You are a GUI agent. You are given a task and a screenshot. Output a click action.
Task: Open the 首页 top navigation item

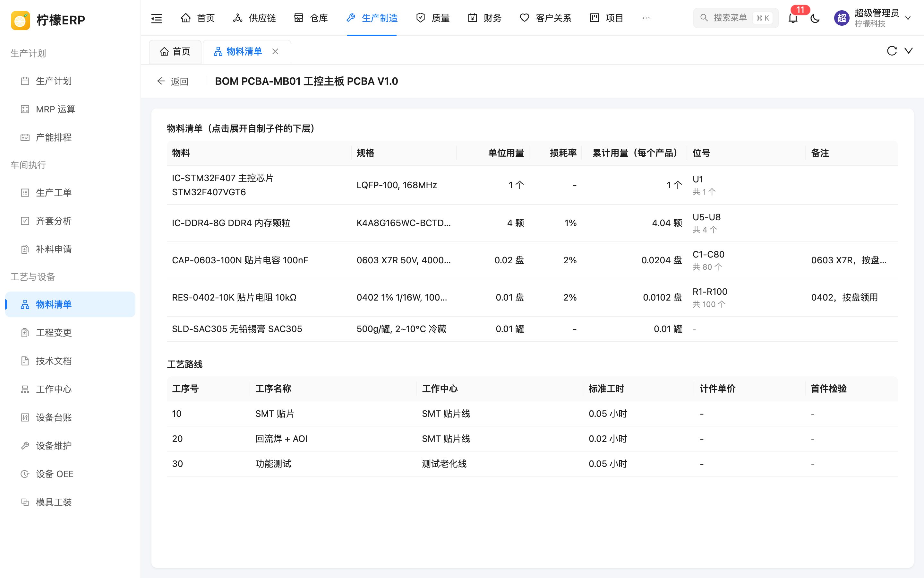coord(197,18)
